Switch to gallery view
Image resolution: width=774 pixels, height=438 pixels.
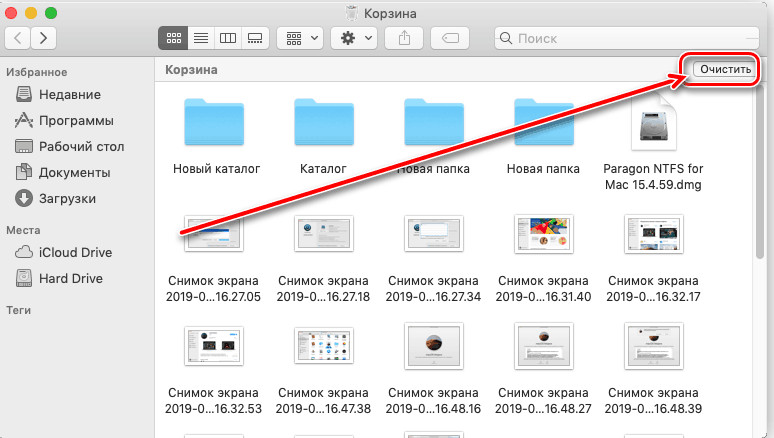tap(255, 38)
